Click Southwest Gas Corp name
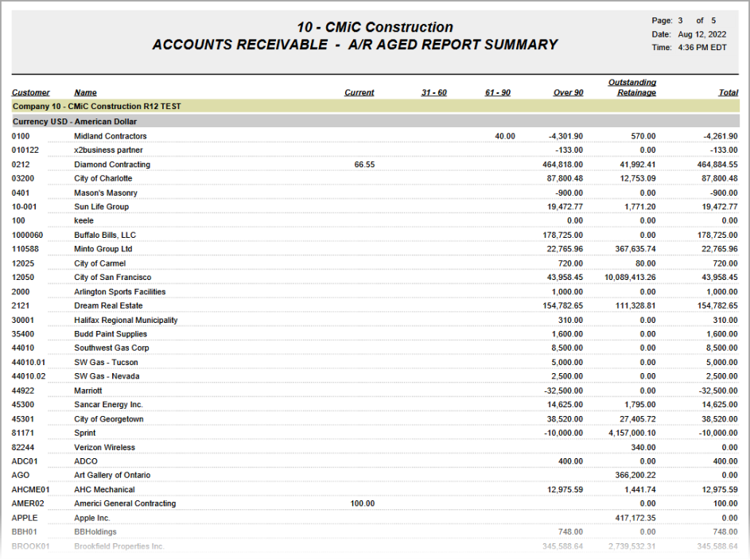This screenshot has height=560, width=750. (111, 348)
